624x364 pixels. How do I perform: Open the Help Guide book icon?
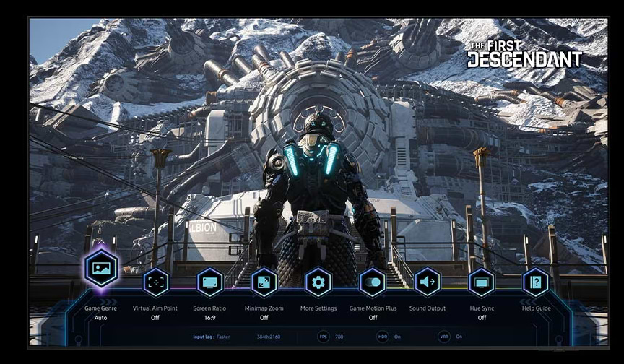coord(536,282)
